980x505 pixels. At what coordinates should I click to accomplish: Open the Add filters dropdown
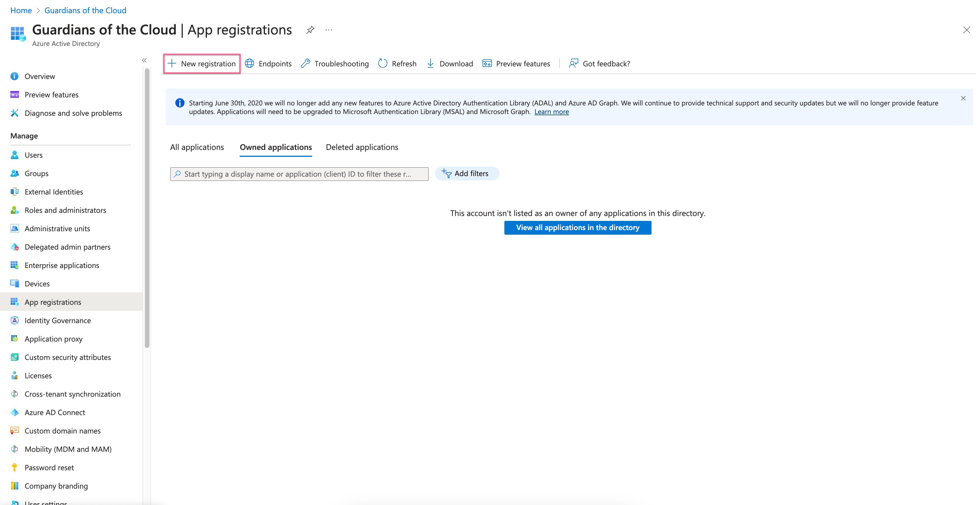(x=467, y=174)
